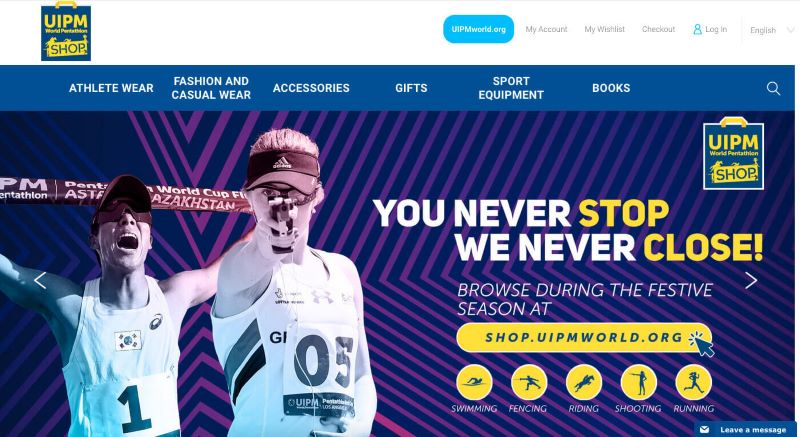Click the Log In link
This screenshot has height=437, width=800.
pos(710,29)
